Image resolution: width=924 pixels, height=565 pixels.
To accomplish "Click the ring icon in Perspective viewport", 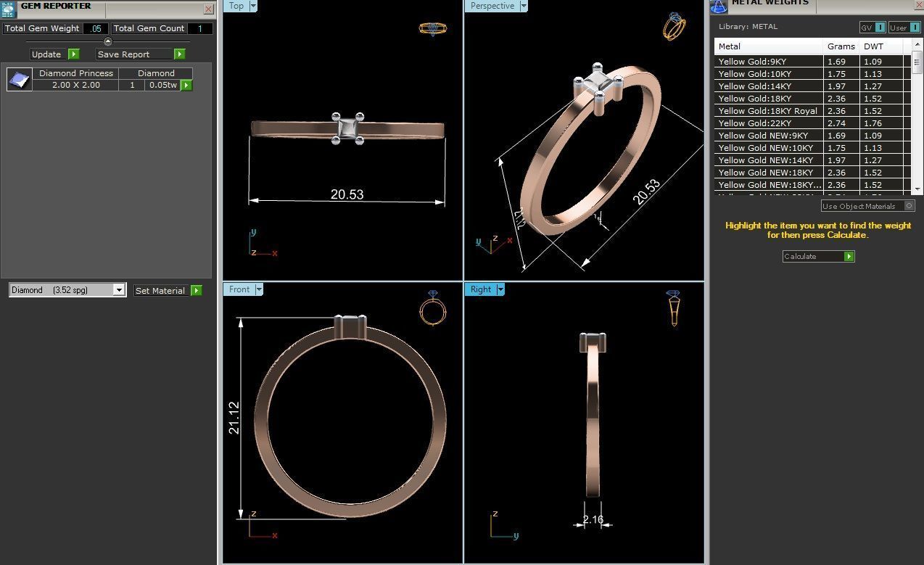I will point(674,27).
